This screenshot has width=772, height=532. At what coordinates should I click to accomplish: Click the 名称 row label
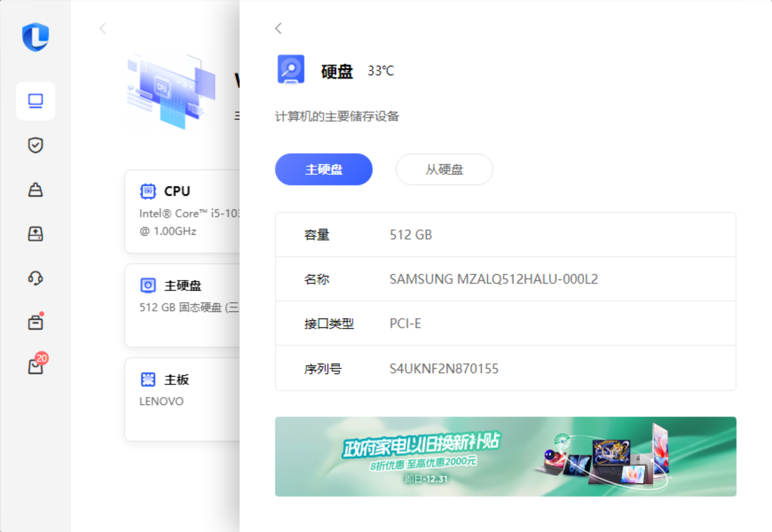(316, 279)
